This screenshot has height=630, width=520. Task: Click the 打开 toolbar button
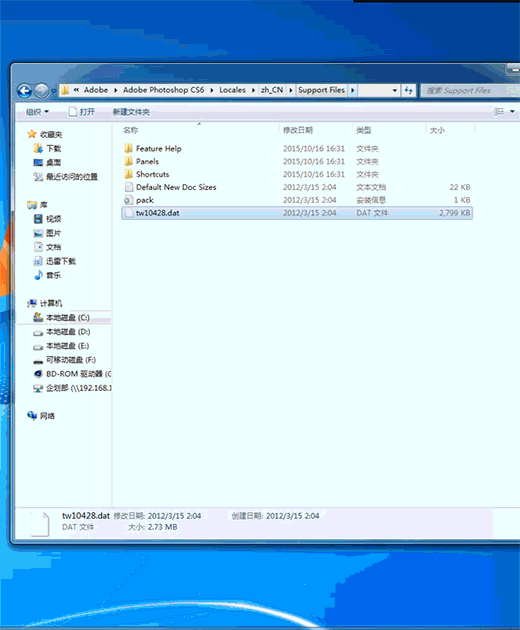tap(82, 112)
